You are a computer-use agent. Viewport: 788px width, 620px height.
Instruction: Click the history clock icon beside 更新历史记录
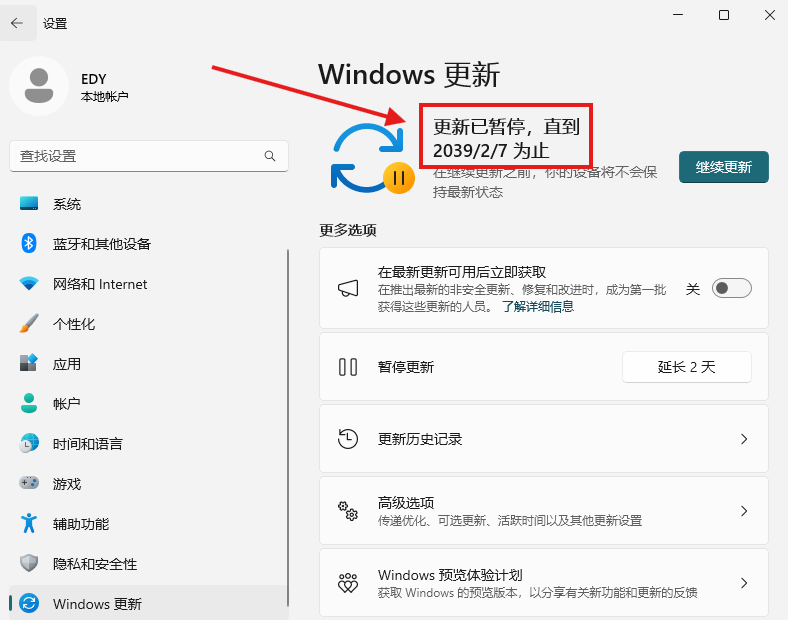click(x=348, y=439)
